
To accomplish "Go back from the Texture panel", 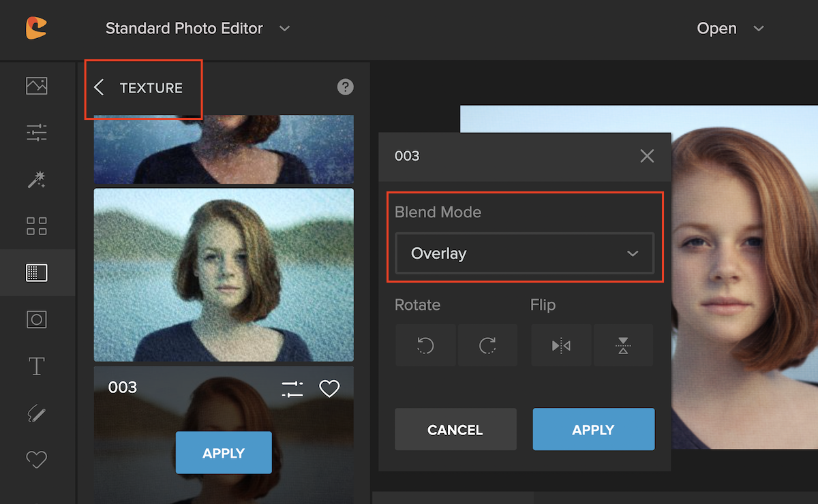I will coord(99,87).
